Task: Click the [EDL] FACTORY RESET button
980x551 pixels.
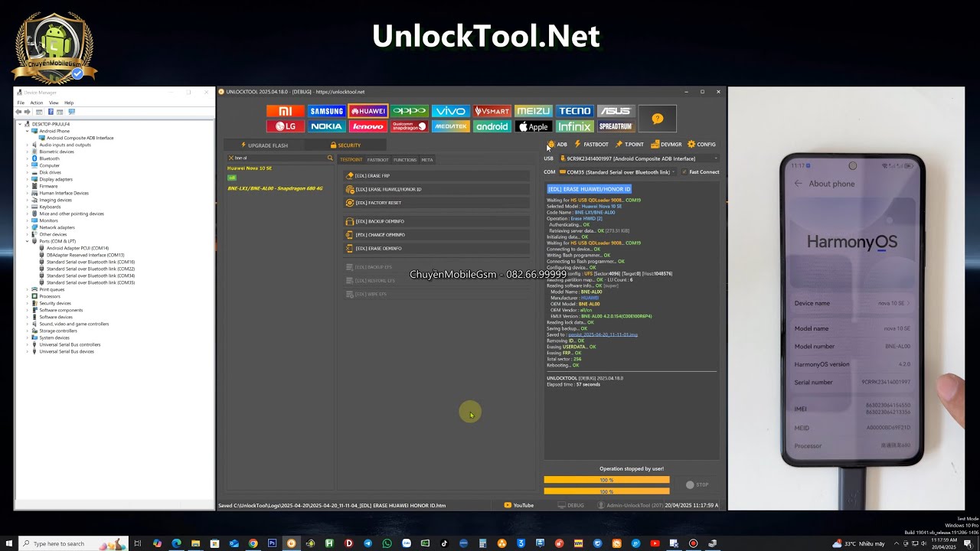Action: tap(437, 203)
